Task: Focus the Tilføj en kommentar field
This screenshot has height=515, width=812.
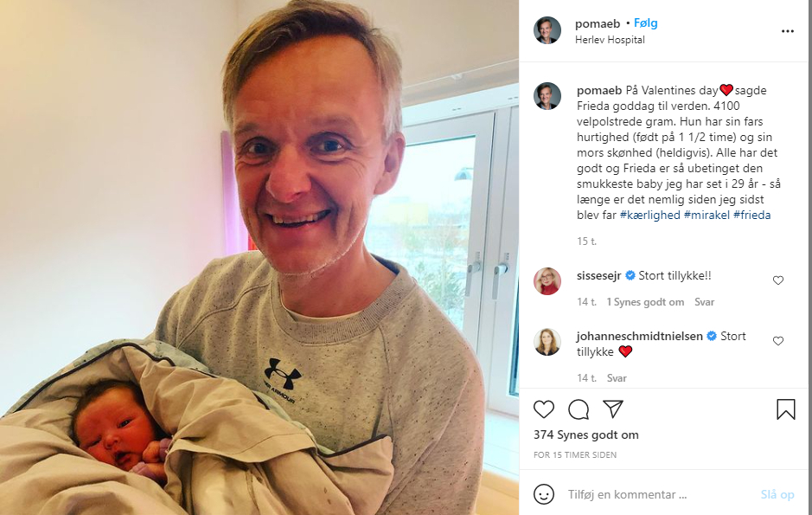Action: [x=658, y=495]
